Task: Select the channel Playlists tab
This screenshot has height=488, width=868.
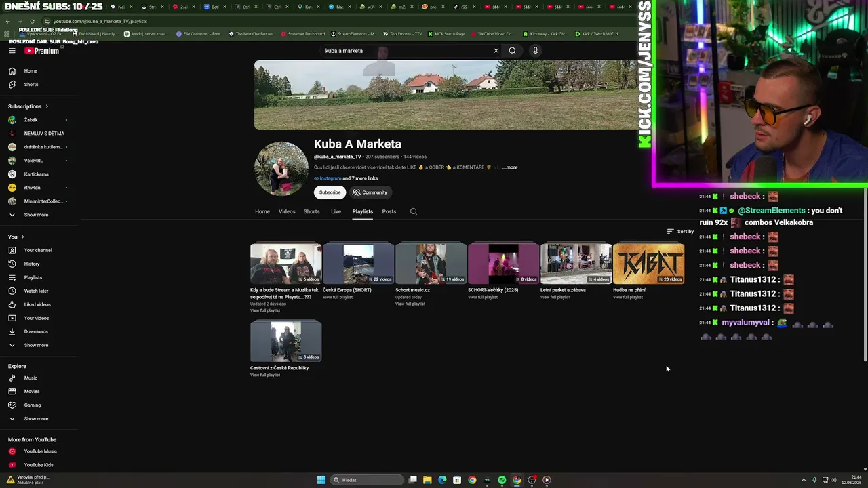Action: click(363, 211)
